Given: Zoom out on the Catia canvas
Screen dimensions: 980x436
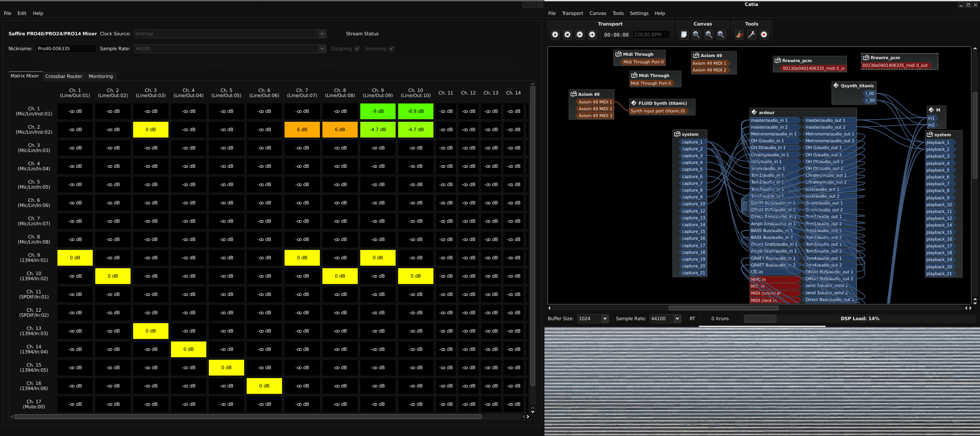Looking at the screenshot, I should pos(709,35).
